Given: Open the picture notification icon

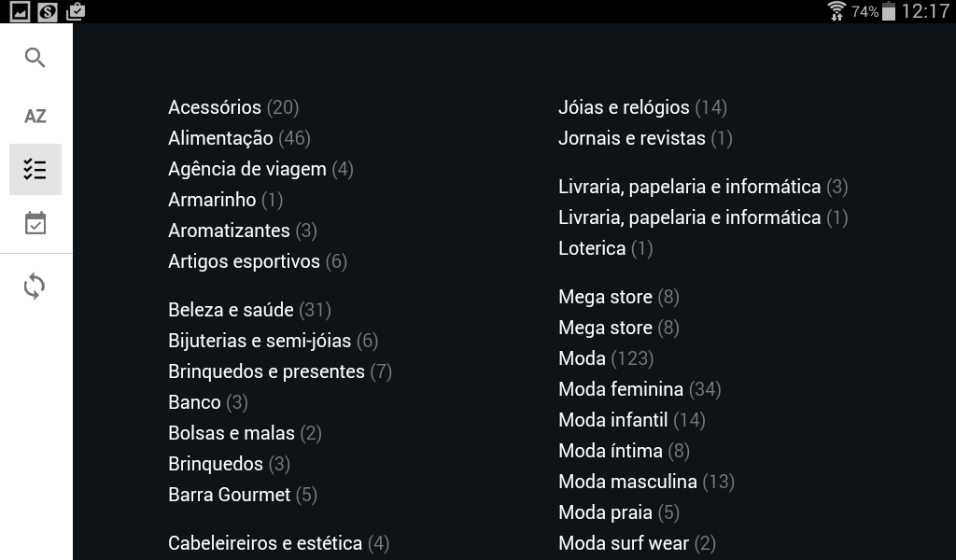Looking at the screenshot, I should click(19, 11).
